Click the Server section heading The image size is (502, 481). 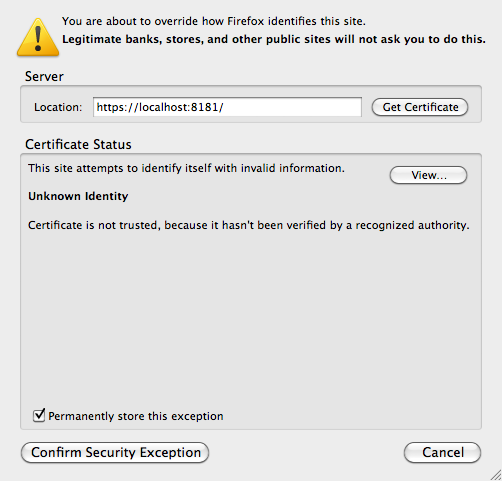pos(44,76)
